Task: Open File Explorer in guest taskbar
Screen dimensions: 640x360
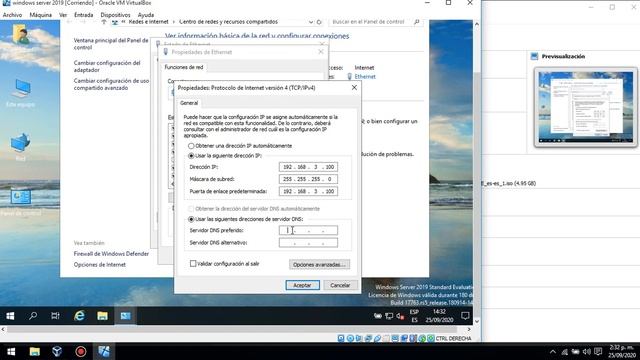Action: (x=102, y=316)
